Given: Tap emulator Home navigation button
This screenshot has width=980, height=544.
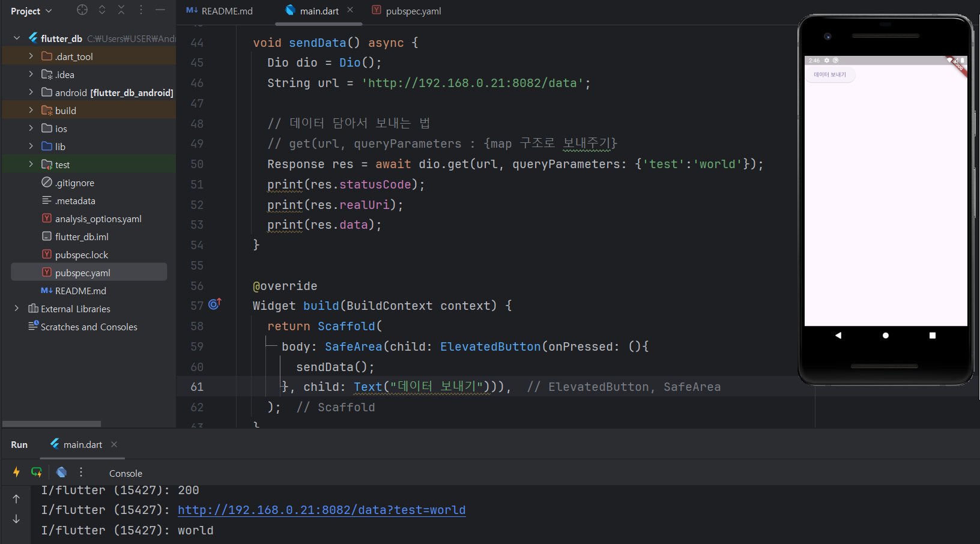Looking at the screenshot, I should point(886,335).
